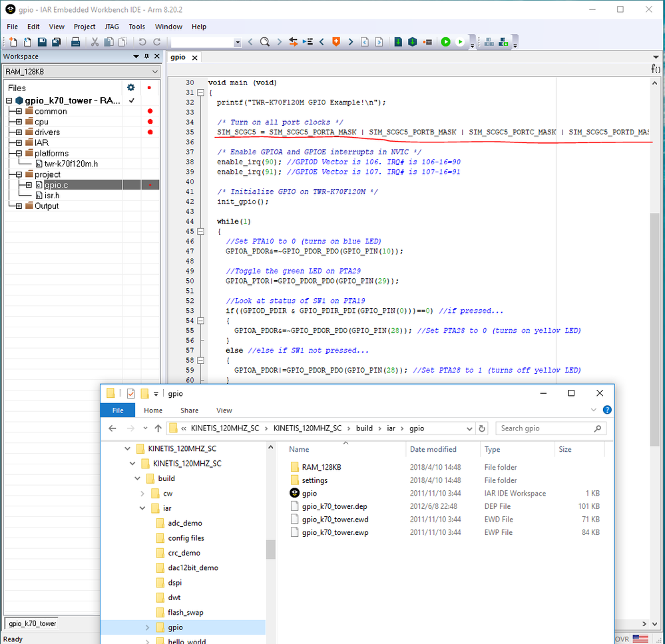Click the Explorer refresh icon in address bar
The height and width of the screenshot is (644, 665).
(x=482, y=428)
